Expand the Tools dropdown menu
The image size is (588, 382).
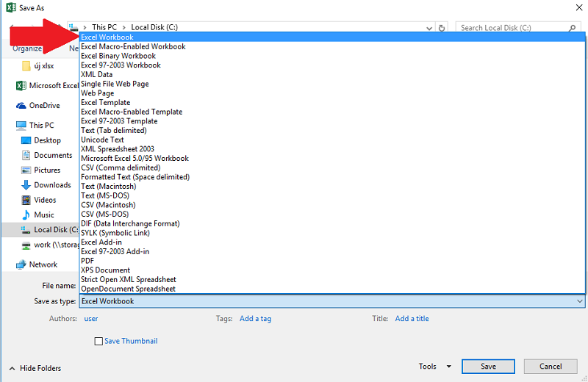tap(435, 367)
